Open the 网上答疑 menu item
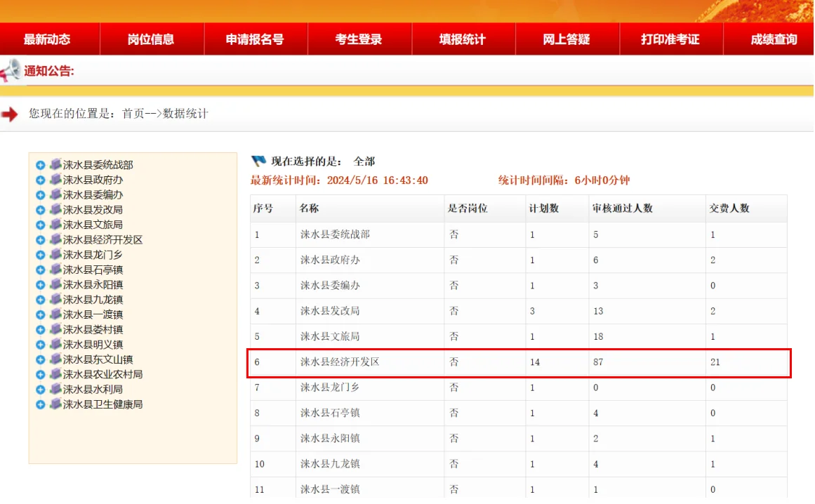Screen dimensions: 815x504 point(566,39)
